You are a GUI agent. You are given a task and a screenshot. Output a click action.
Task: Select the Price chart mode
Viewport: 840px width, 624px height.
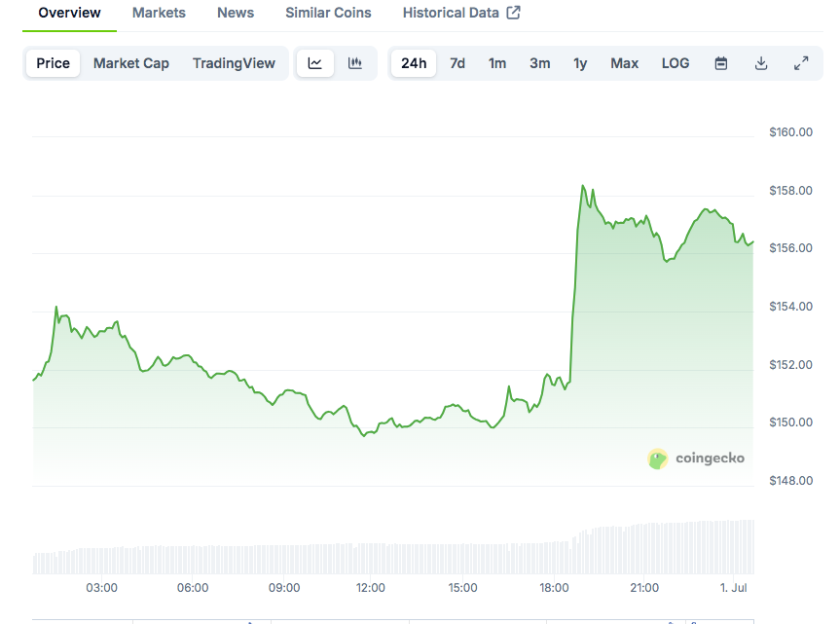click(54, 63)
